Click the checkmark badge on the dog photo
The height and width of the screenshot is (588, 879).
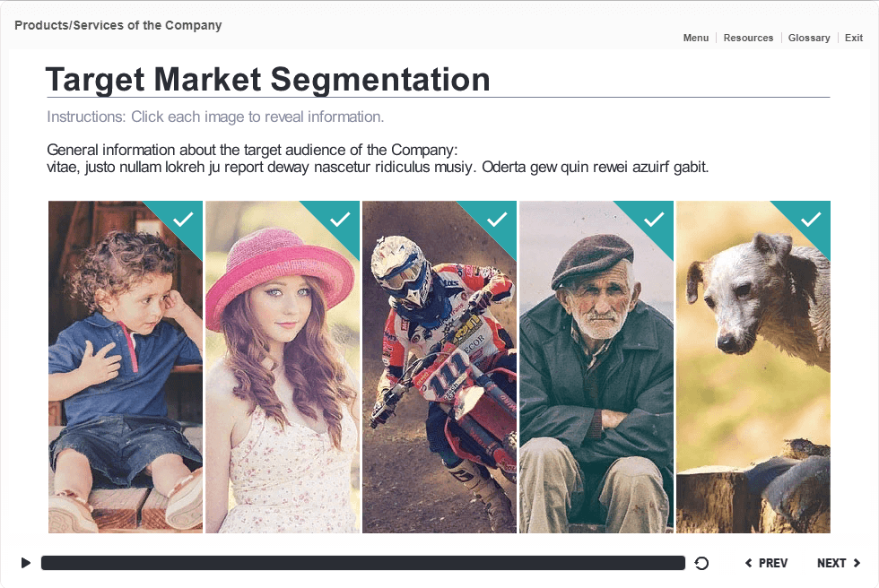point(812,219)
